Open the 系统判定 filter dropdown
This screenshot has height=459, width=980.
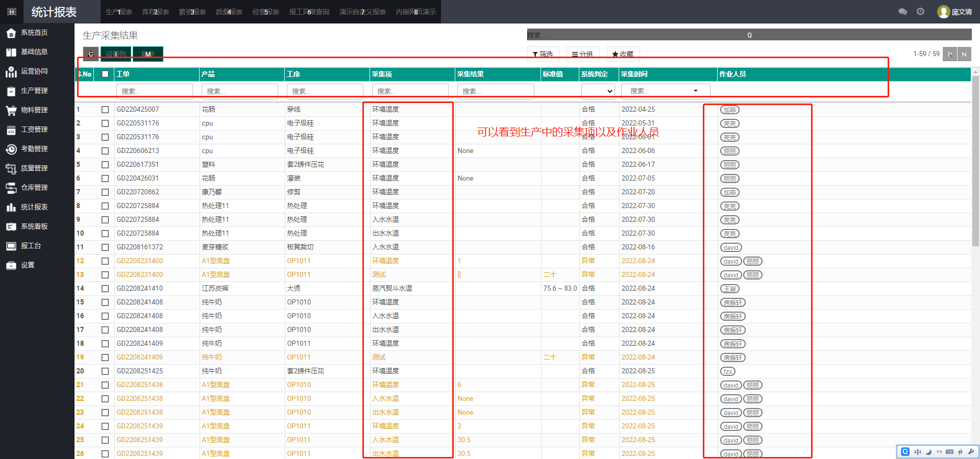598,91
